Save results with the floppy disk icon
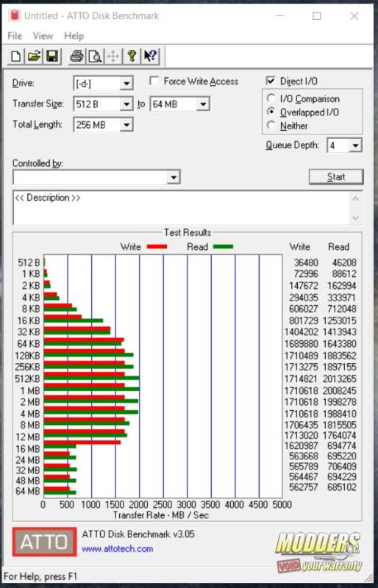 52,57
